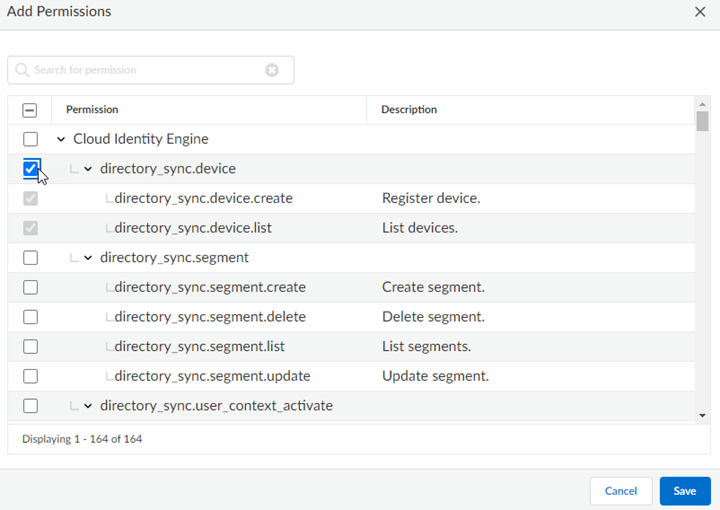Screen dimensions: 720x510
Task: Check the Cloud Identity Engine checkbox
Action: 30,139
